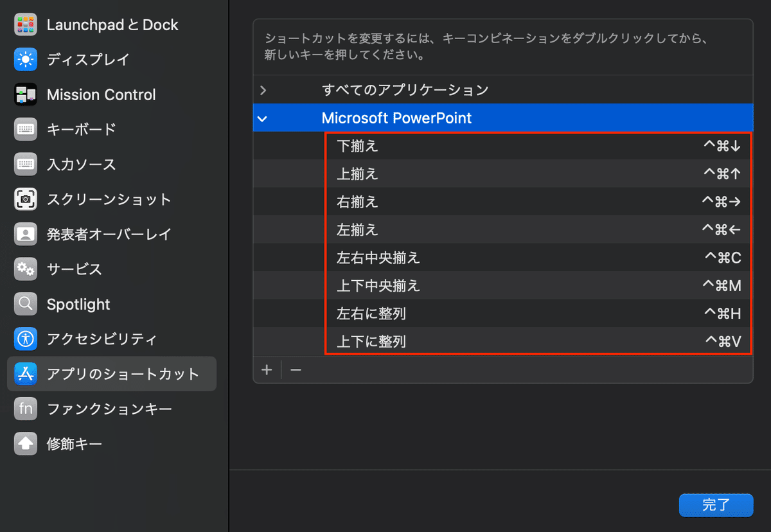Open Launchpad と Dock settings
This screenshot has height=532, width=771.
click(x=112, y=25)
